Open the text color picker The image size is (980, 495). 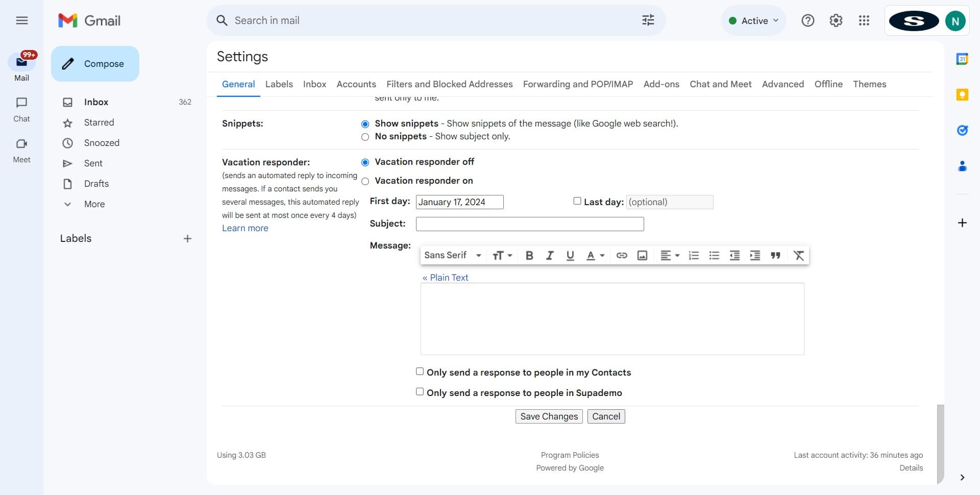(x=594, y=255)
